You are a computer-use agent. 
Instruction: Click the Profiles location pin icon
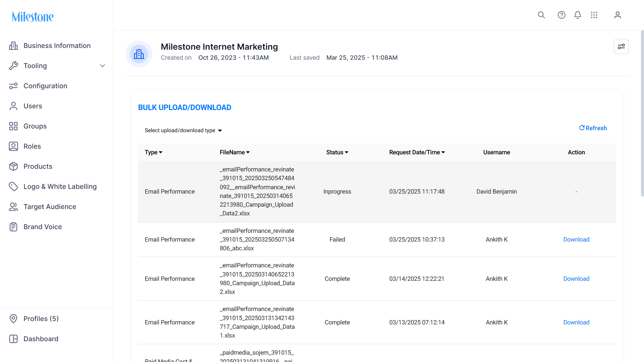click(x=13, y=319)
